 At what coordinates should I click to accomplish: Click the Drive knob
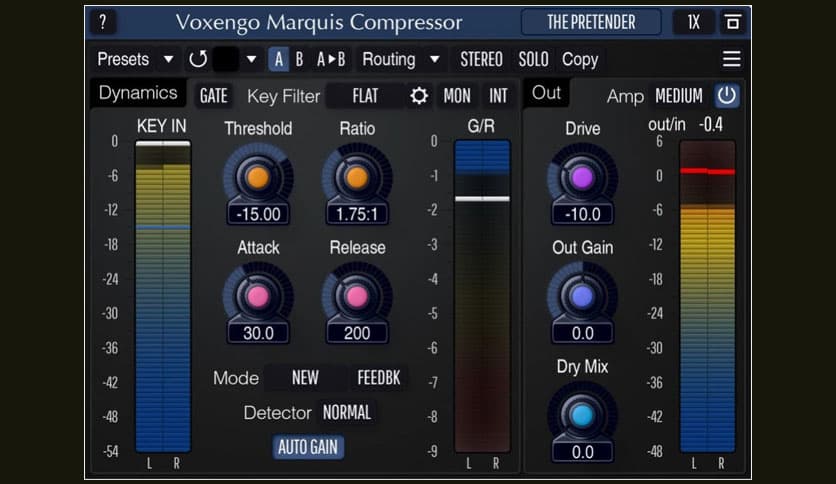582,178
